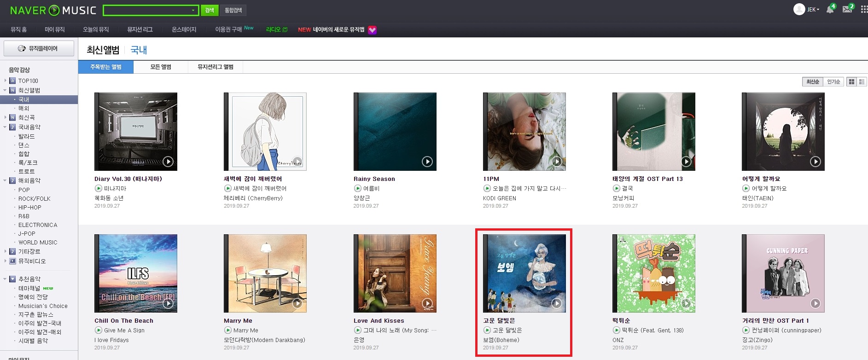Select the 주목받는 앨범 tab

click(x=106, y=67)
